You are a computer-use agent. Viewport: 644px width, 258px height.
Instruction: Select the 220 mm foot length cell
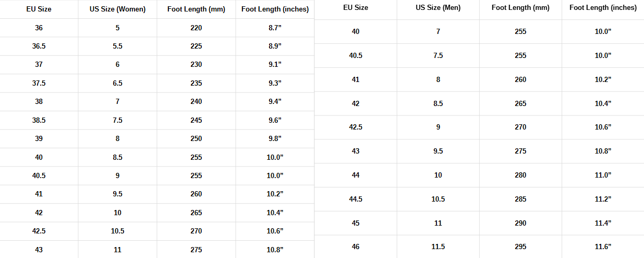[196, 28]
